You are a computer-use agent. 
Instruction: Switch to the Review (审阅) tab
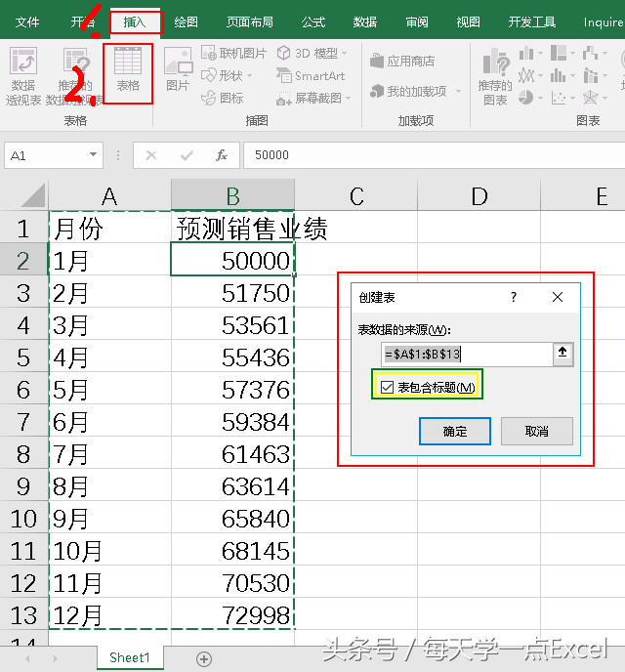coord(417,21)
